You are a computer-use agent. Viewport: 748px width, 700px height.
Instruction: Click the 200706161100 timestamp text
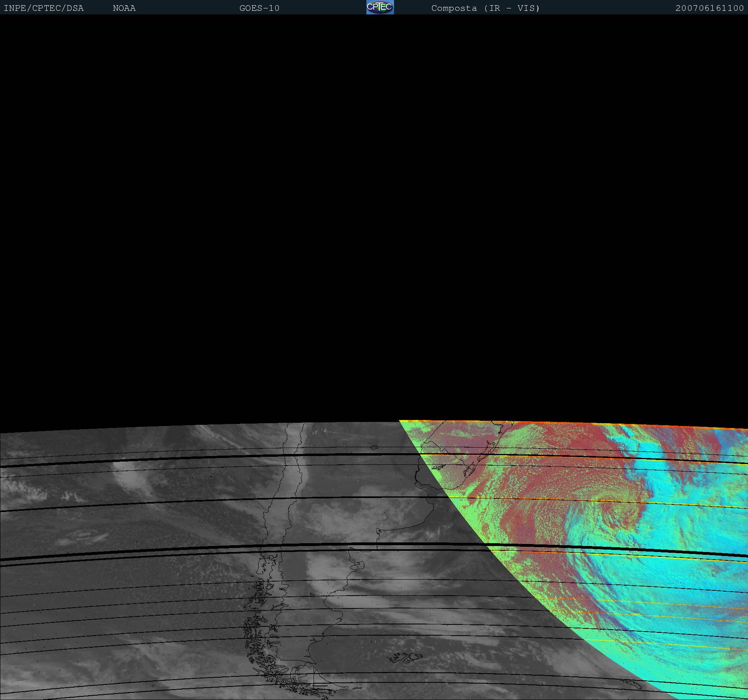point(709,8)
